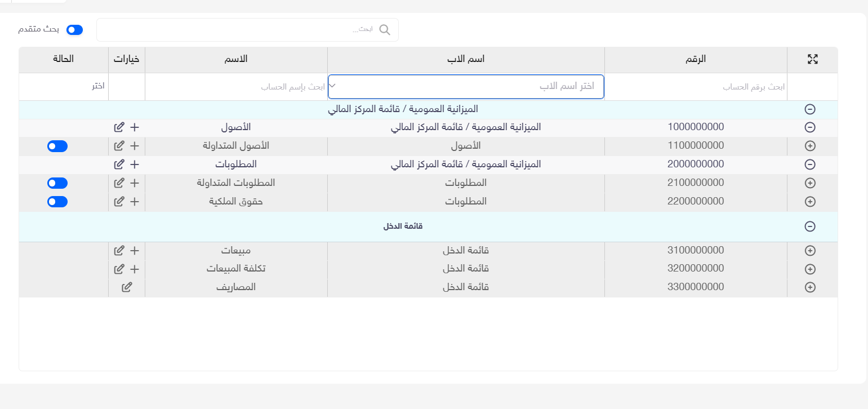Add sub-account under تكلفة المبيعات with plus icon
This screenshot has height=409, width=868.
point(135,269)
